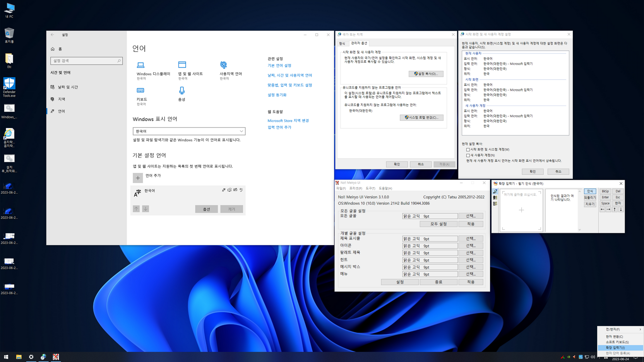
Task: Select handwriting pen mode in 확장 입력기
Action: click(x=495, y=191)
